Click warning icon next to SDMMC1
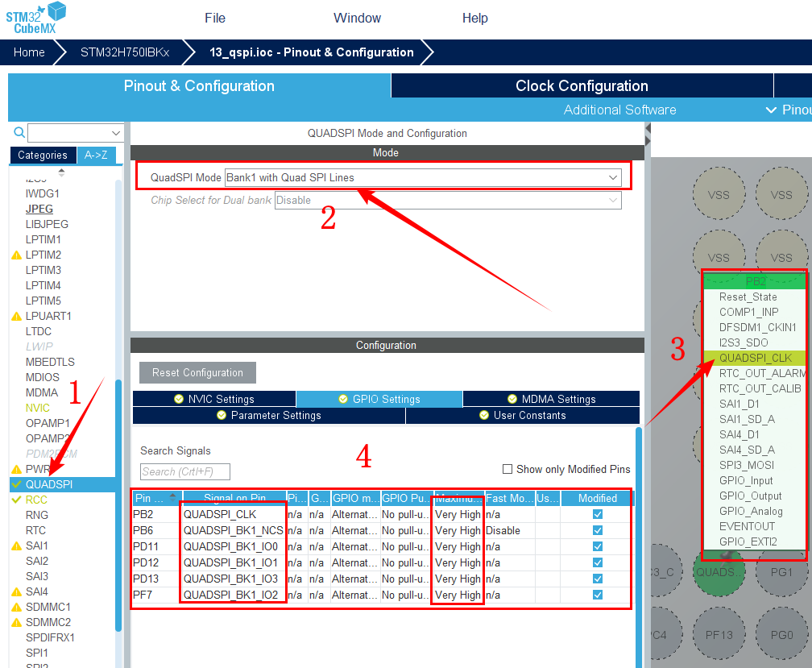The height and width of the screenshot is (668, 812). [x=15, y=607]
